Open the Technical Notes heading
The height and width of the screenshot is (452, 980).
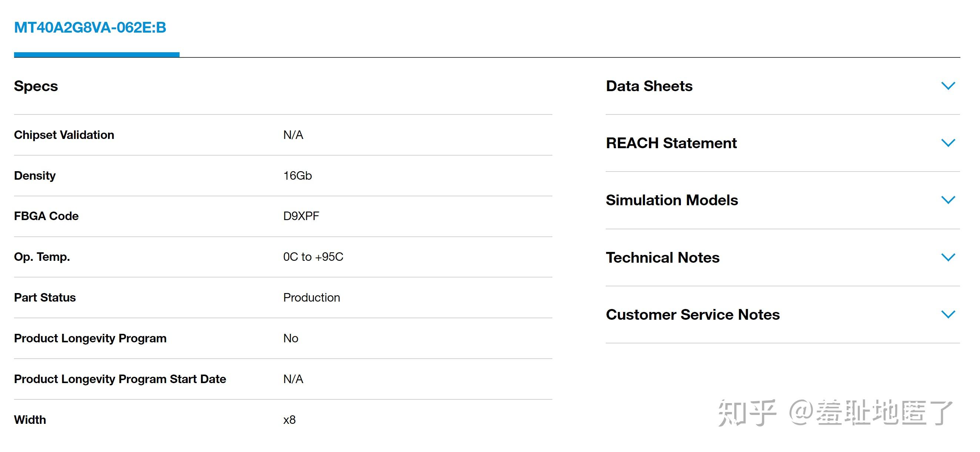pos(663,258)
